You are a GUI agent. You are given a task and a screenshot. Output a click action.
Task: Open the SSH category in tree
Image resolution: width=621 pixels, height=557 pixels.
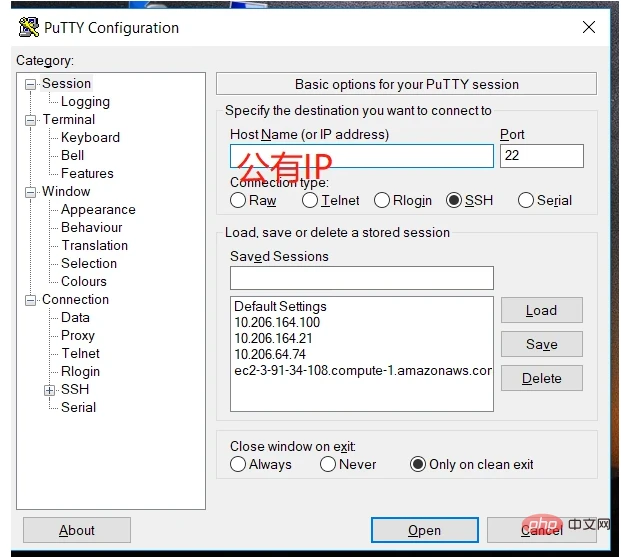point(75,389)
